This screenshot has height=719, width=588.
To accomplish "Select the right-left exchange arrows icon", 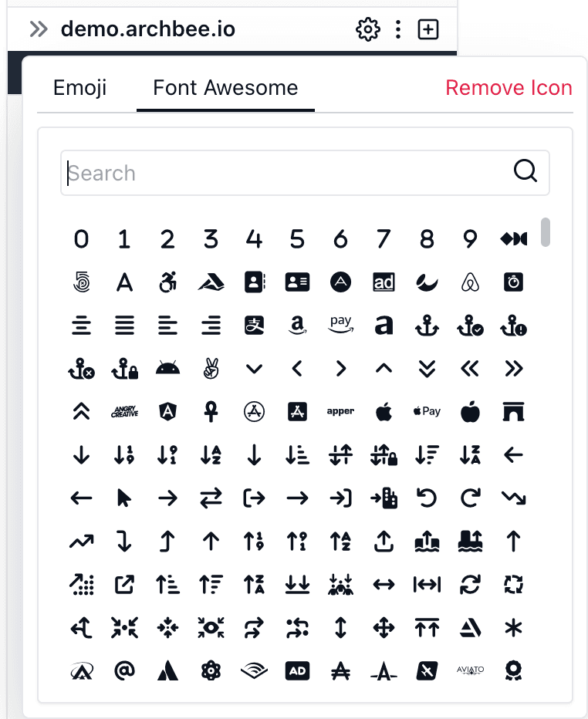I will (211, 498).
